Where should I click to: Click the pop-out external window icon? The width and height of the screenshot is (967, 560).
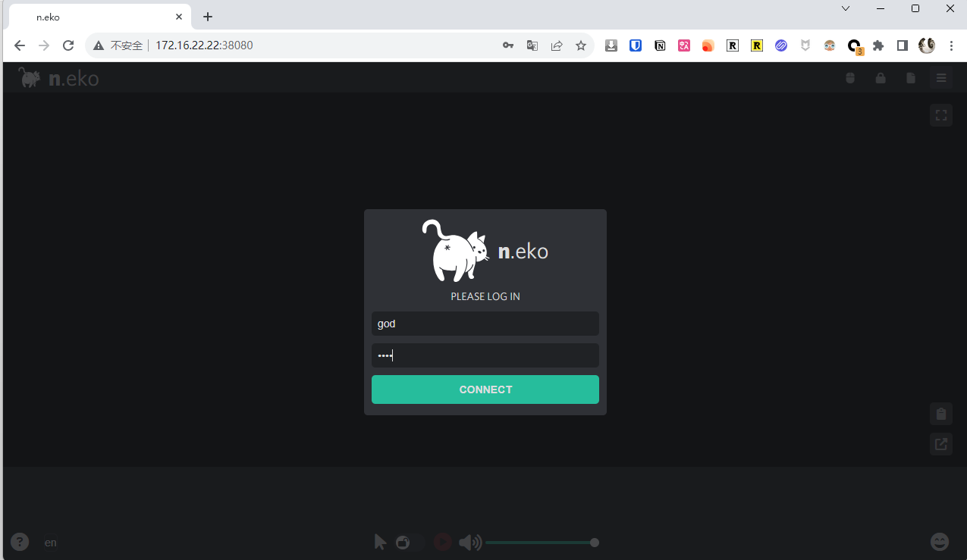[x=940, y=444]
